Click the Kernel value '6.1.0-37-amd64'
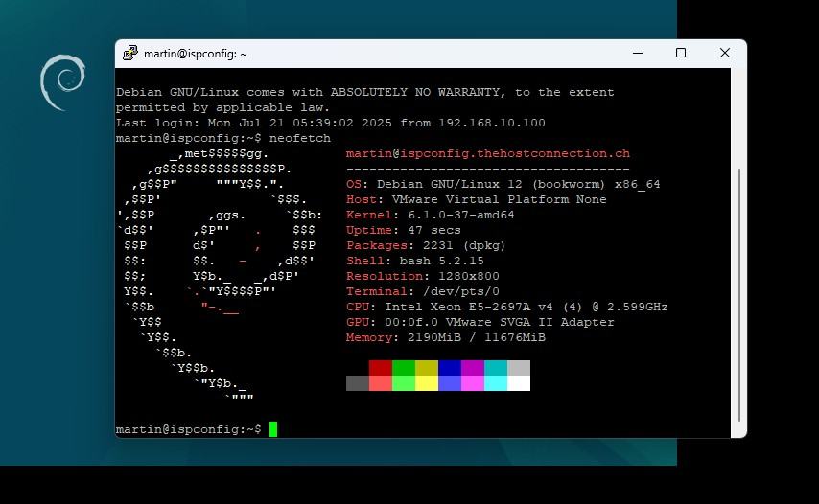 [460, 215]
